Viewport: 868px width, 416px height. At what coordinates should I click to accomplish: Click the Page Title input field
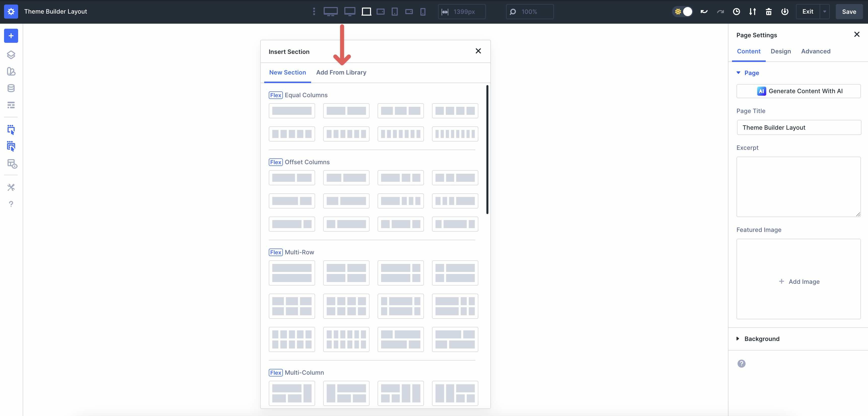(x=798, y=127)
